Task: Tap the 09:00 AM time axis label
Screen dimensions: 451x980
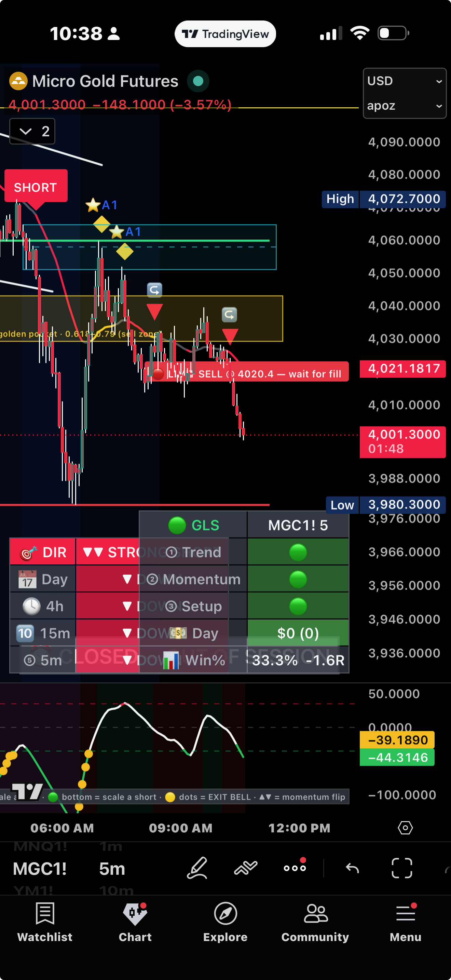Action: (x=181, y=828)
